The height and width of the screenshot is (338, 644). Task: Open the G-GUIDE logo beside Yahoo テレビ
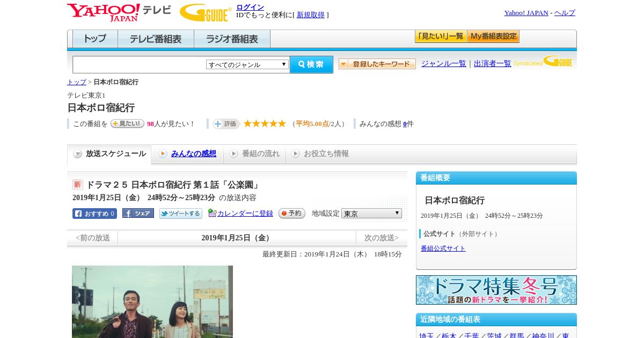[x=206, y=12]
